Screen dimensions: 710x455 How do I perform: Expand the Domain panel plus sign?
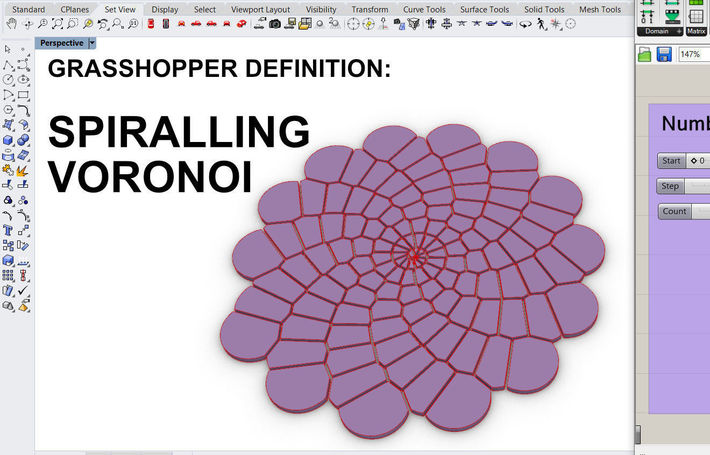678,31
